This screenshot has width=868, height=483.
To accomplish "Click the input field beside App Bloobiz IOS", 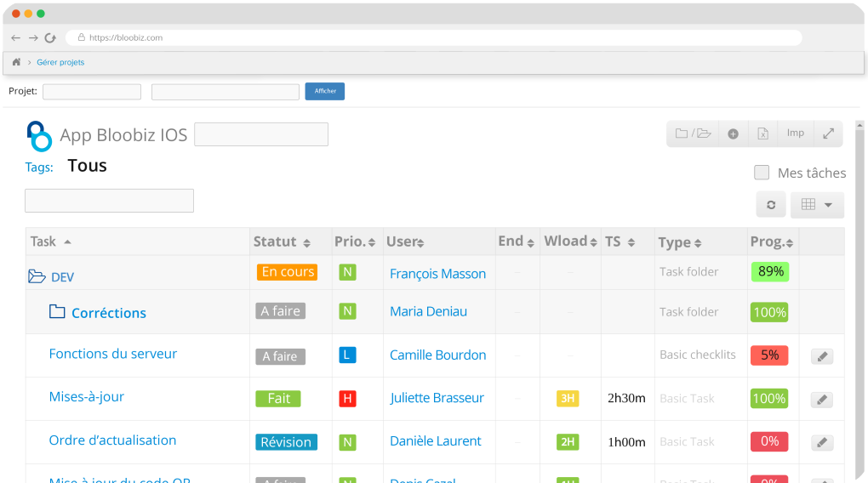I will click(261, 134).
